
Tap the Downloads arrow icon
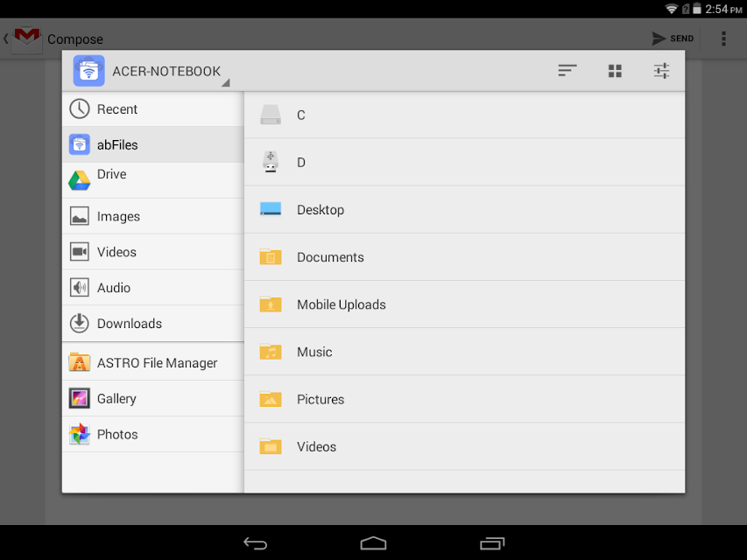[x=79, y=323]
